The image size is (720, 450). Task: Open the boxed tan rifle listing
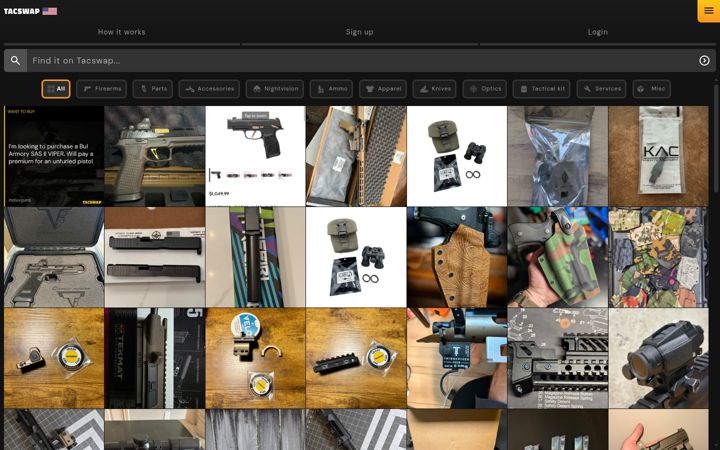click(356, 156)
